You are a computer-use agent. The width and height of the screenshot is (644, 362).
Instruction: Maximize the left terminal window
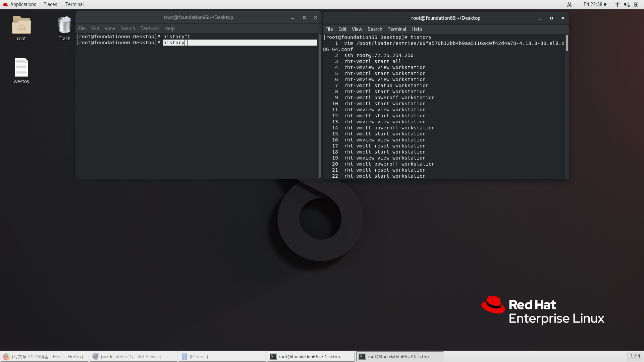(304, 17)
